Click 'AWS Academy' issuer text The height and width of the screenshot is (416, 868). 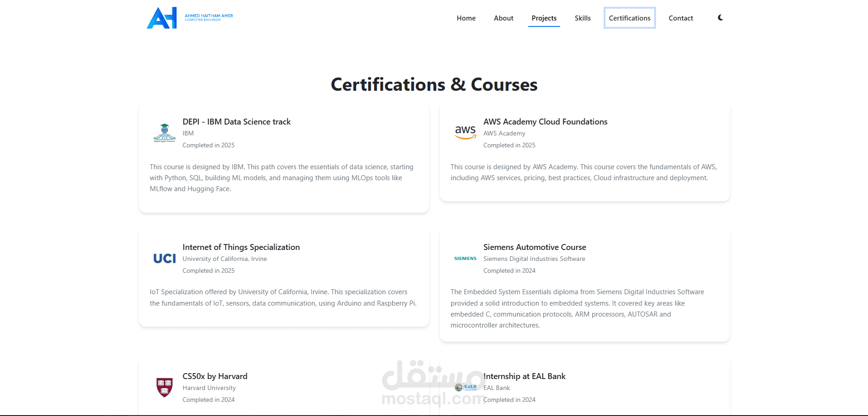[504, 133]
